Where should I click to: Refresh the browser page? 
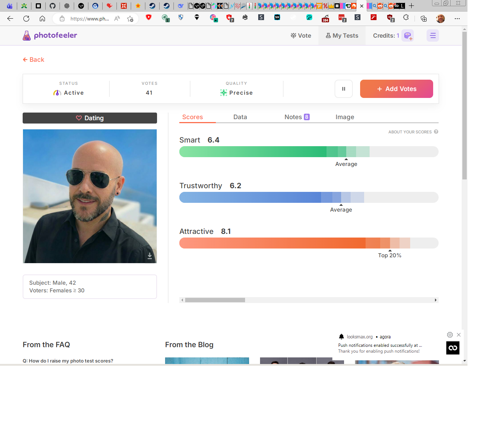pyautogui.click(x=26, y=19)
